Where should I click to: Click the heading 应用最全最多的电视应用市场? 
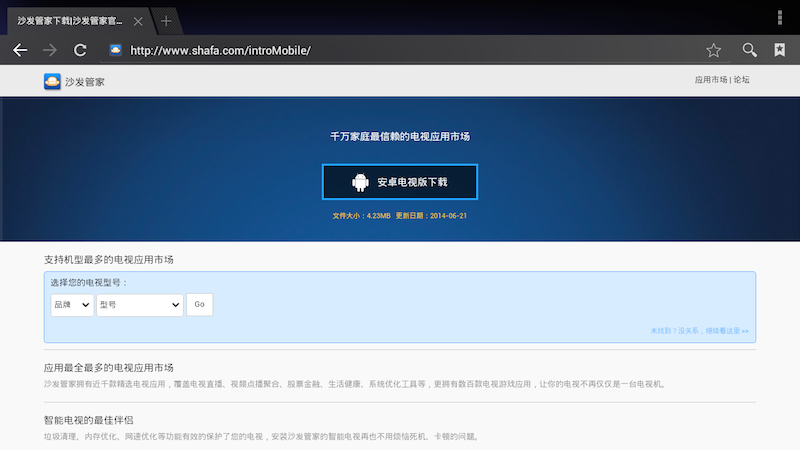(x=109, y=368)
